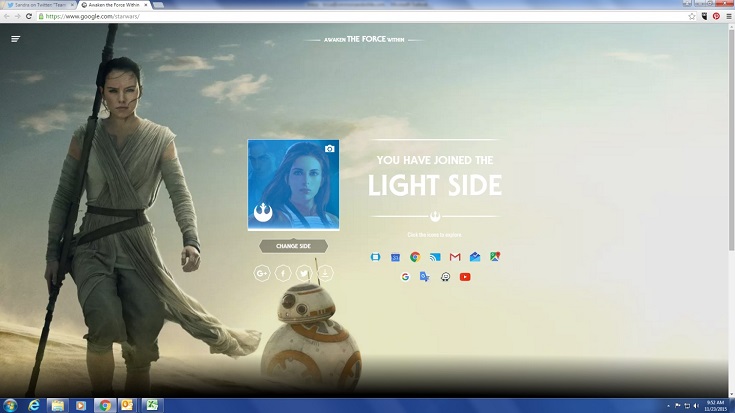The image size is (735, 413).
Task: Click the Pinterest extension button
Action: click(x=716, y=16)
